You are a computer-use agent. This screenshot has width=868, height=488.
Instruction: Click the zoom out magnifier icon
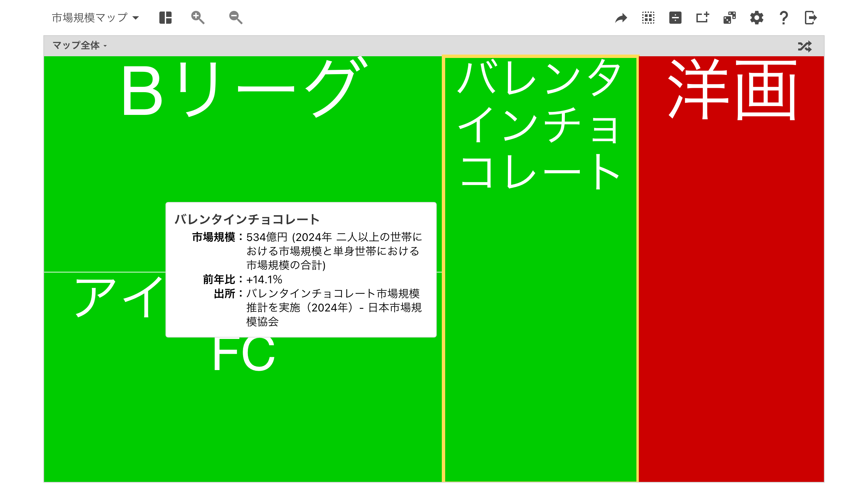pyautogui.click(x=236, y=18)
